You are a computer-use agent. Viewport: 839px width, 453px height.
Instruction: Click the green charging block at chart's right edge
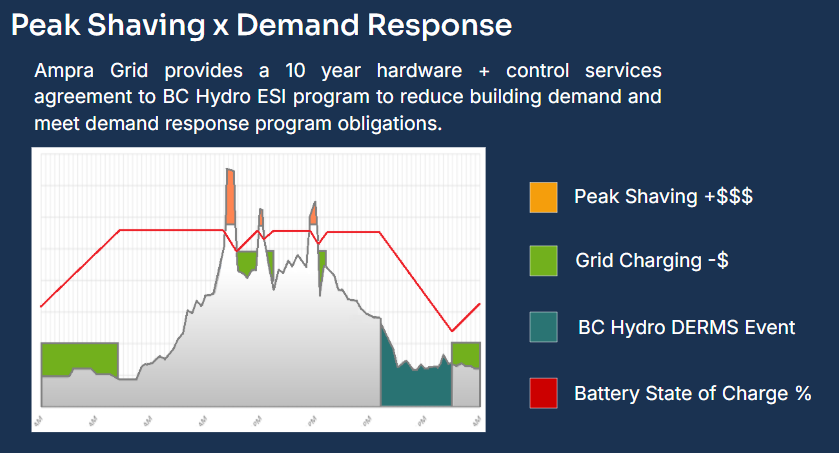point(466,354)
